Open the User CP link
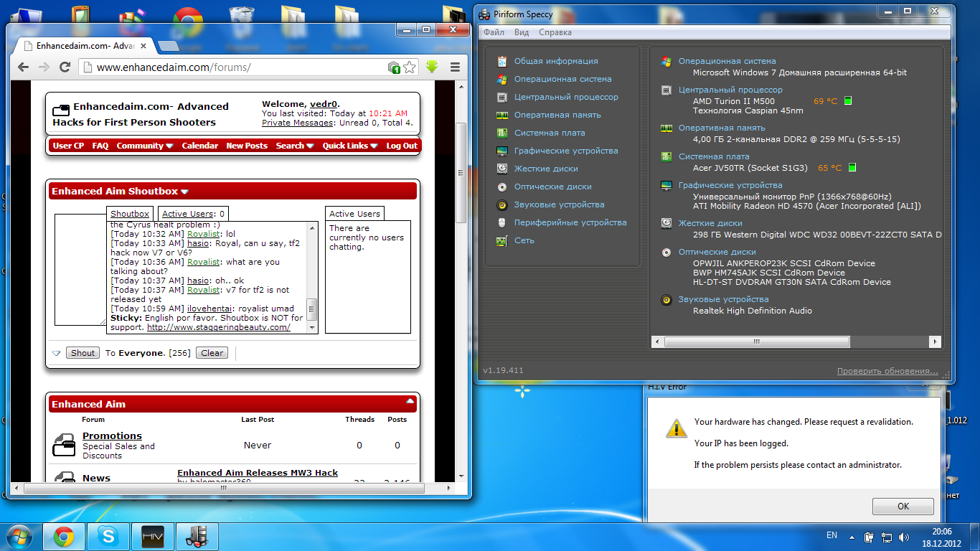This screenshot has width=980, height=551. click(68, 146)
